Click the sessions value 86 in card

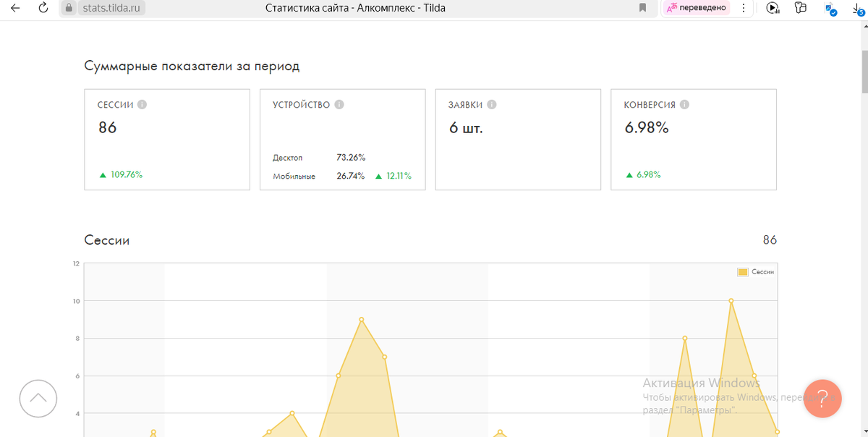(x=108, y=128)
